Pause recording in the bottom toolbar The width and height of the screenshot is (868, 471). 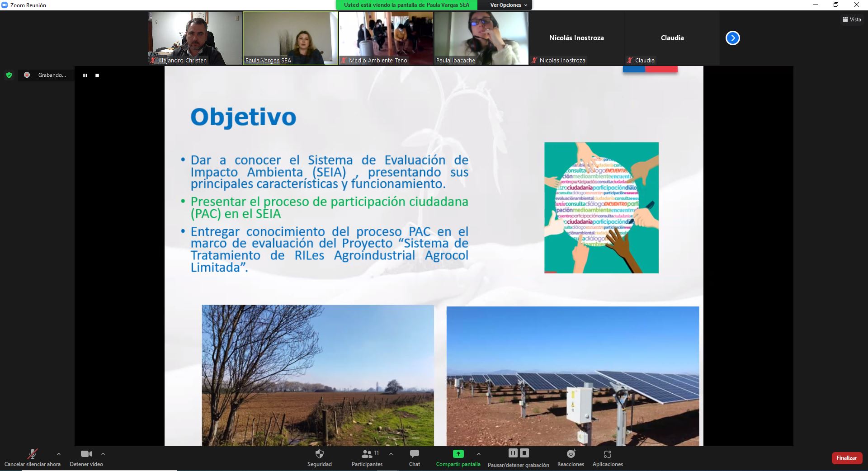click(513, 453)
